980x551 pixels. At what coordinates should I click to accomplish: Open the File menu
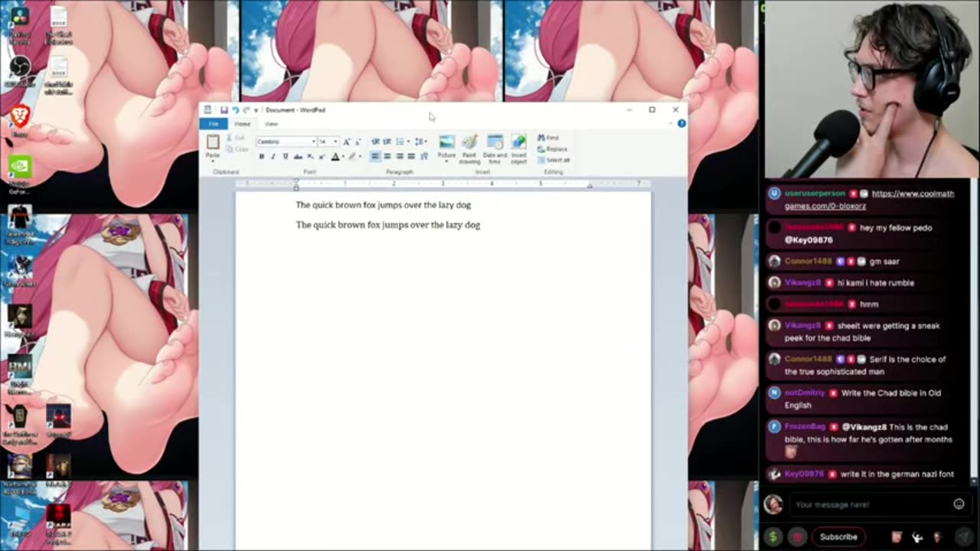coord(214,124)
